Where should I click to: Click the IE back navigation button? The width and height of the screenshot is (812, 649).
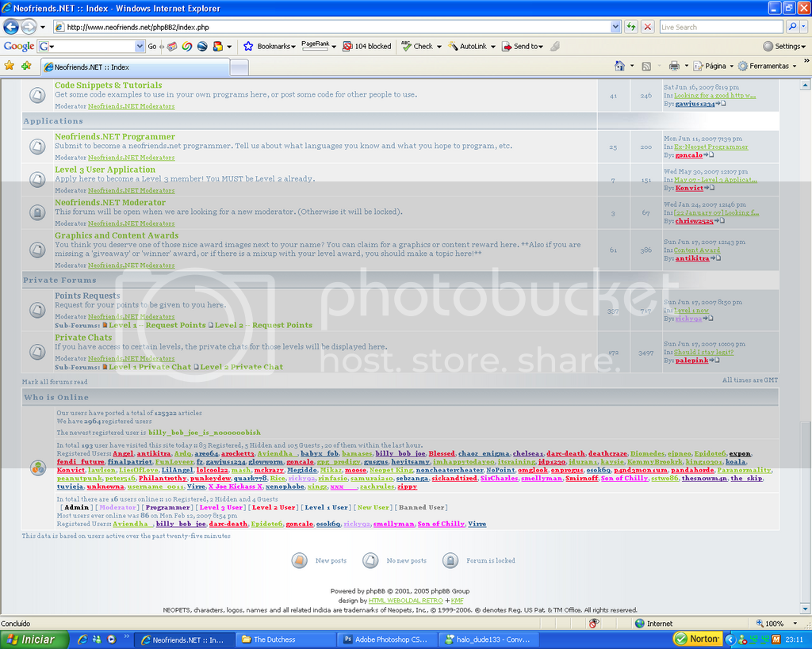10,26
